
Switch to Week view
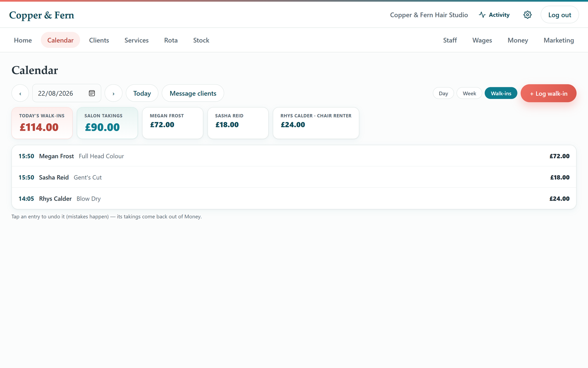[469, 93]
